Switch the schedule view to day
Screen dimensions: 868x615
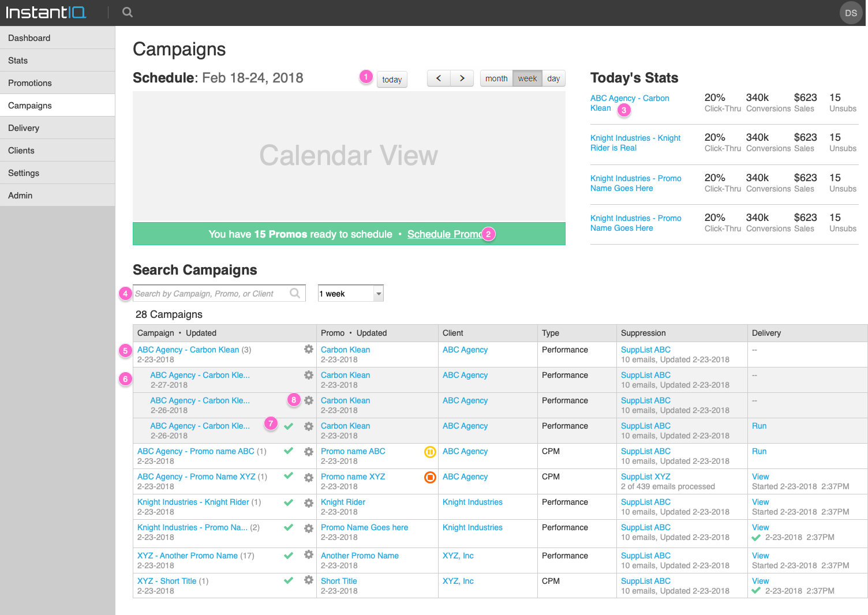pos(553,78)
